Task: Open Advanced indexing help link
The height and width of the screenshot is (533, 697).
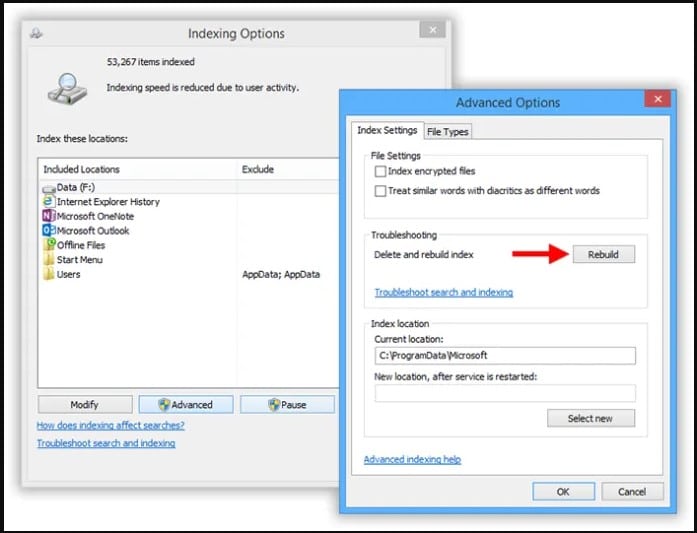Action: 412,459
